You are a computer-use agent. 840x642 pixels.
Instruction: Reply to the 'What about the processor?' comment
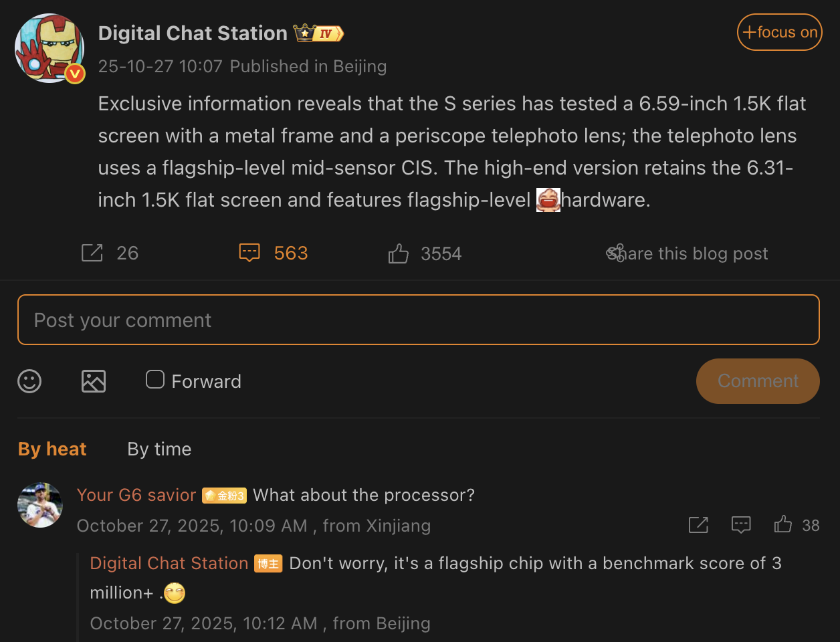pos(741,525)
